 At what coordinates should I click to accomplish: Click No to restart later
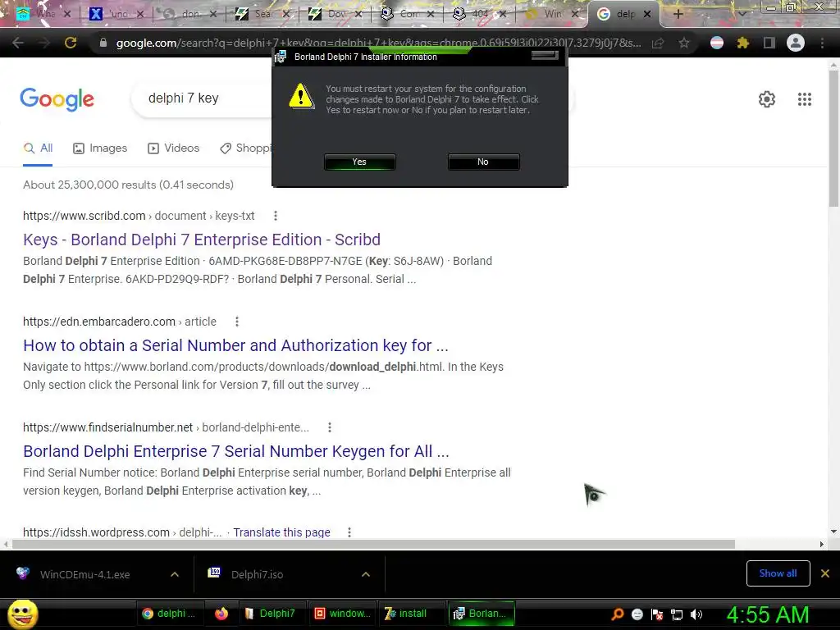pyautogui.click(x=483, y=162)
